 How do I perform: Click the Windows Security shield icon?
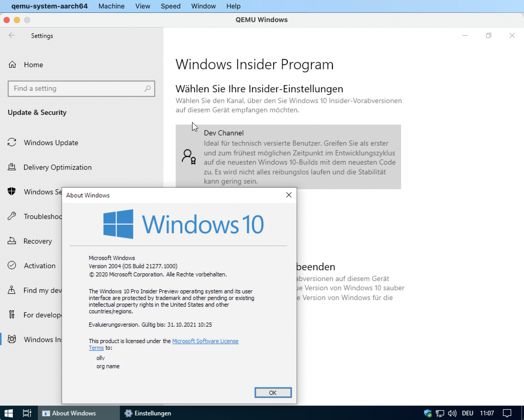pyautogui.click(x=12, y=192)
